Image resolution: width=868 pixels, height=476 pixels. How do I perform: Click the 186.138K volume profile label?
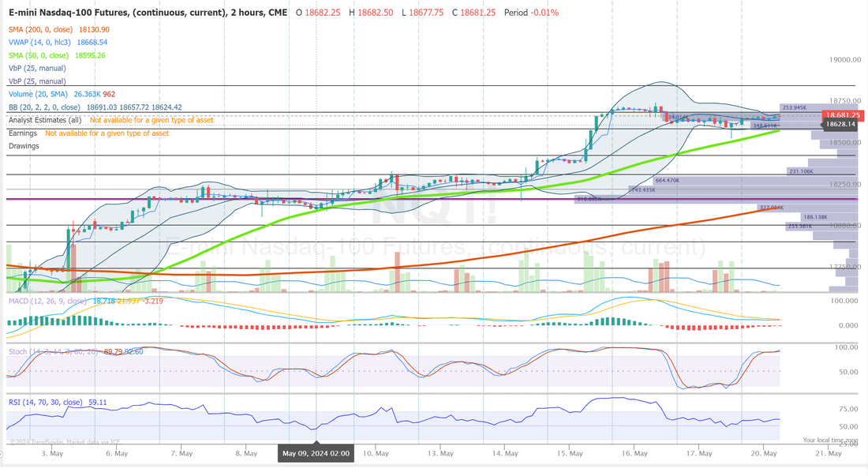tap(815, 217)
